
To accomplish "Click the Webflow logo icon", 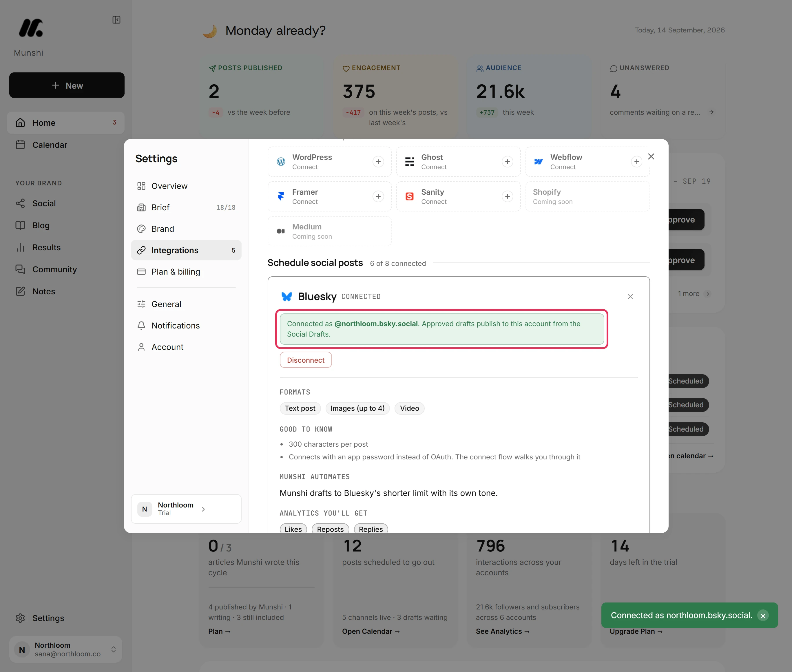I will (539, 162).
